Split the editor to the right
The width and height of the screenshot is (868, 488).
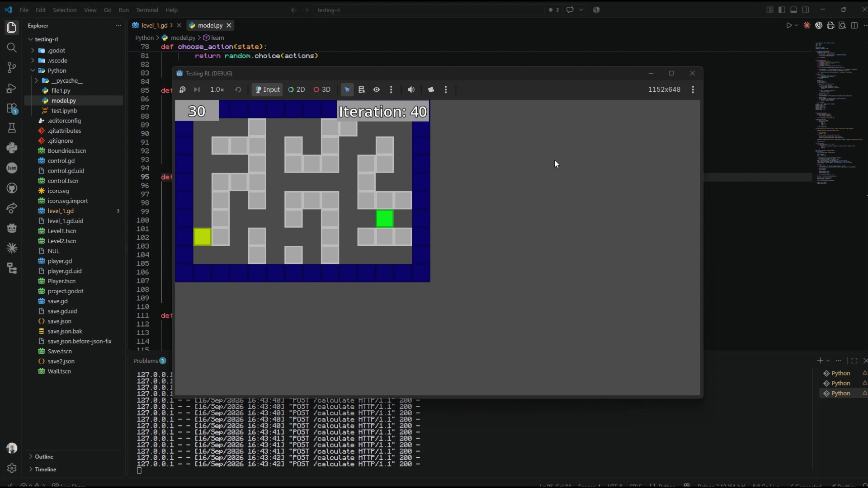coord(854,26)
